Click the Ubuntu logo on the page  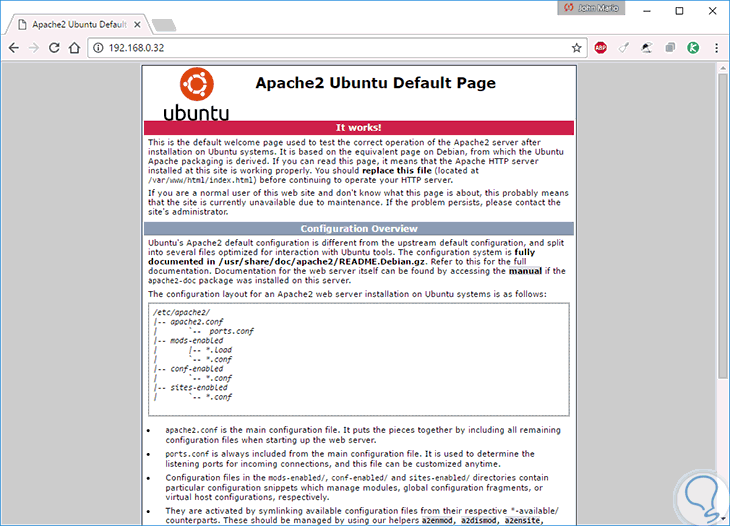(x=196, y=94)
